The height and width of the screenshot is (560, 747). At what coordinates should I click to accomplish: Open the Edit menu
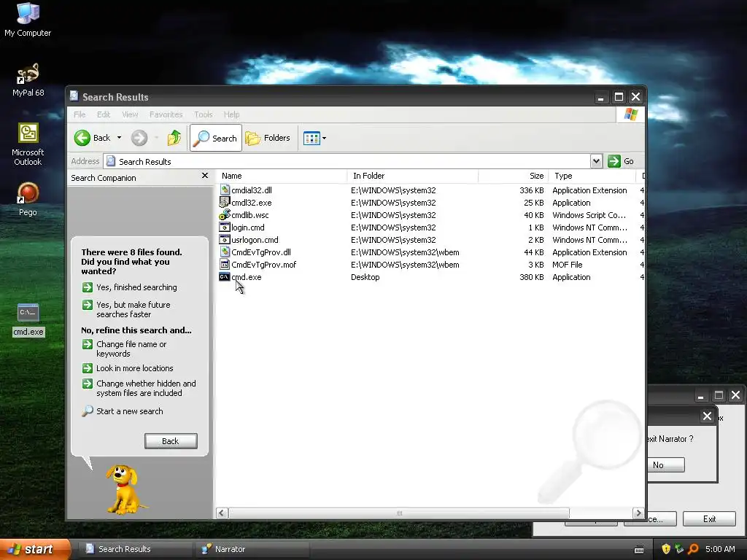point(104,114)
